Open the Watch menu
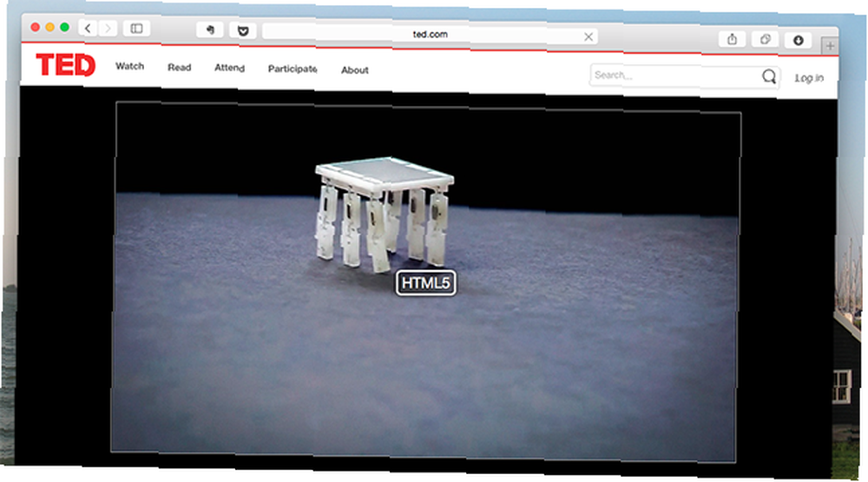Image resolution: width=868 pixels, height=482 pixels. point(129,66)
